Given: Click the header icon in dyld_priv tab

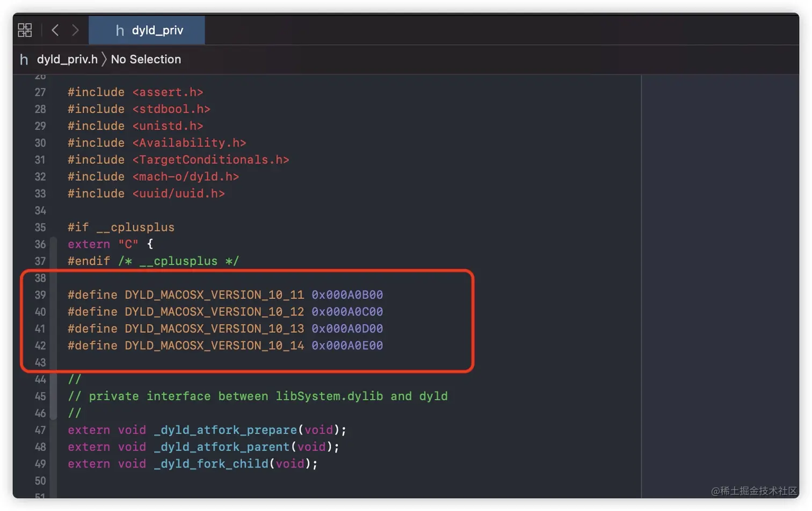Looking at the screenshot, I should pyautogui.click(x=120, y=31).
